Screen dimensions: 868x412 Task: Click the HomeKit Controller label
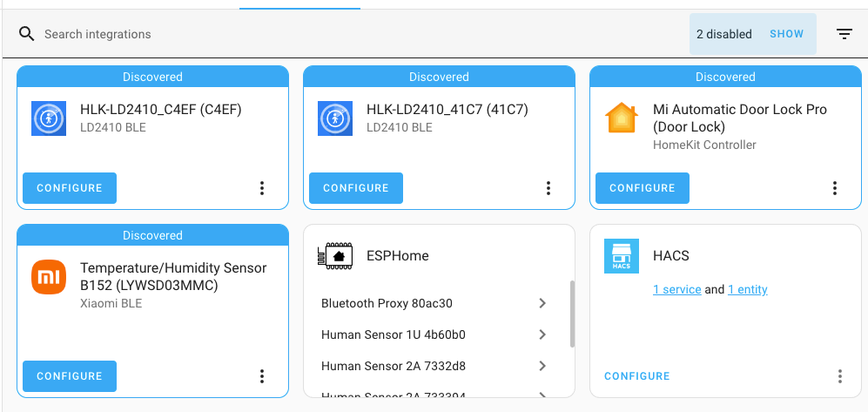click(704, 145)
